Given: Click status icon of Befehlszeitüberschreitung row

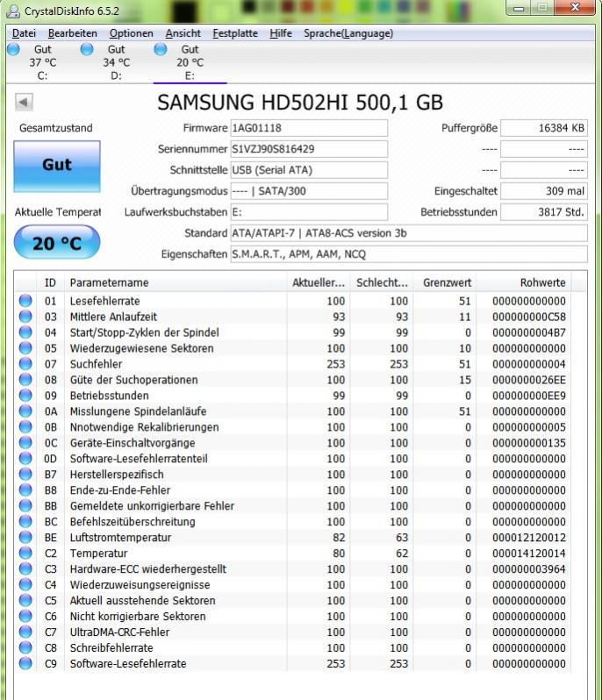Looking at the screenshot, I should pos(25,521).
